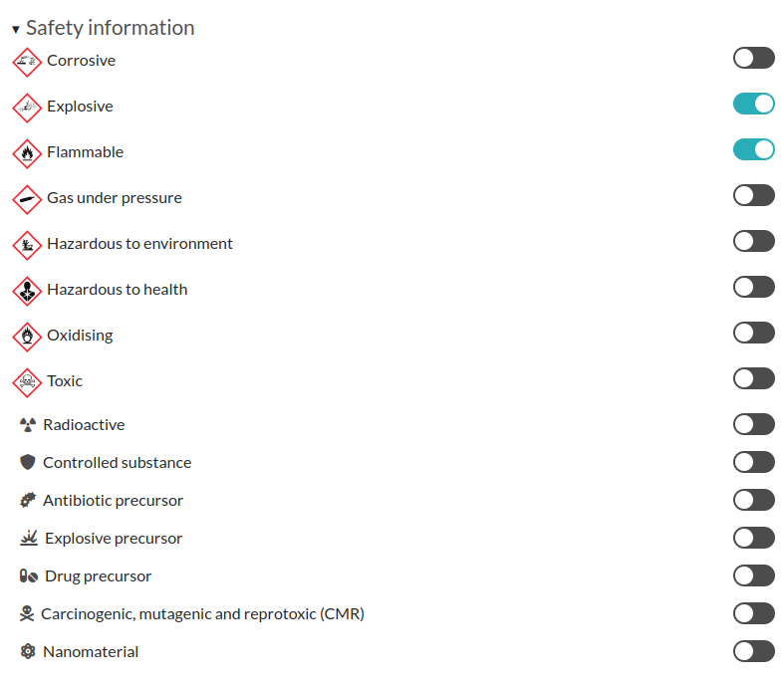Click the Flammable flame pictogram icon
Image resolution: width=784 pixels, height=686 pixels.
pos(27,153)
